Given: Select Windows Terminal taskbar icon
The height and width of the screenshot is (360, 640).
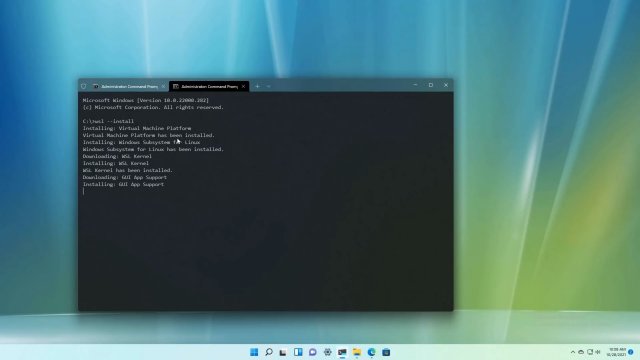Looking at the screenshot, I should [342, 352].
